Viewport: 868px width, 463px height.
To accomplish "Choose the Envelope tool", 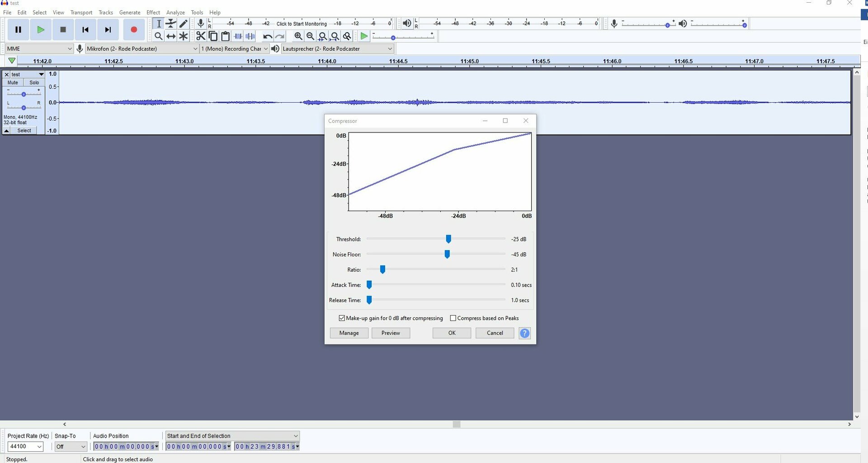I will click(170, 24).
